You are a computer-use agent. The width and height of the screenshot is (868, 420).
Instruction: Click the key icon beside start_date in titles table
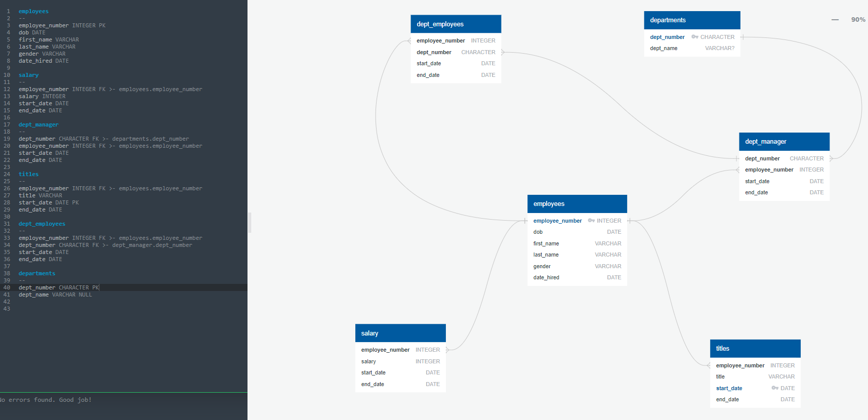coord(775,388)
